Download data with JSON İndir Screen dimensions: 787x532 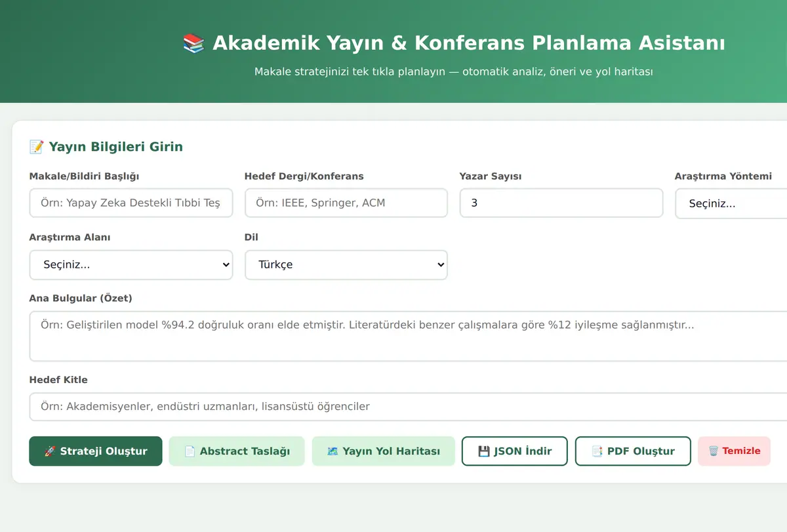[515, 451]
